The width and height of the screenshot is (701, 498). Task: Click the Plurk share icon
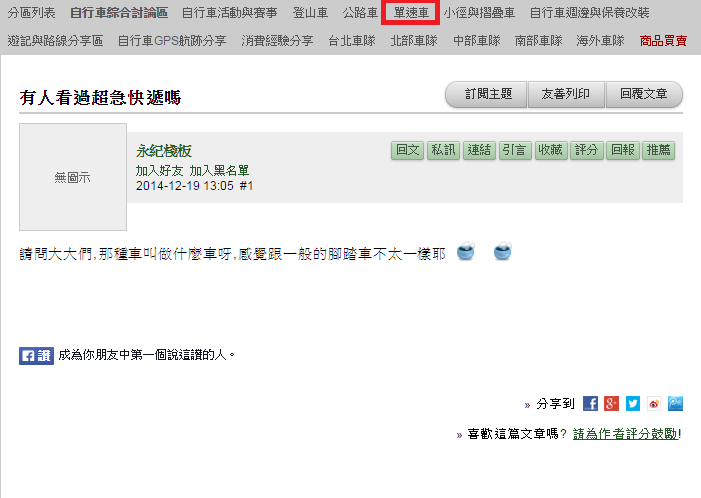675,403
